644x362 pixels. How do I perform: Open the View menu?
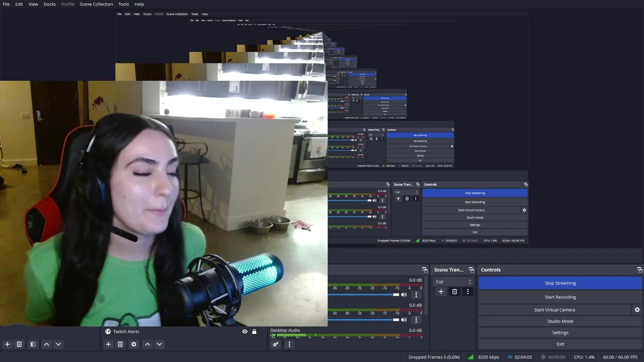(33, 4)
